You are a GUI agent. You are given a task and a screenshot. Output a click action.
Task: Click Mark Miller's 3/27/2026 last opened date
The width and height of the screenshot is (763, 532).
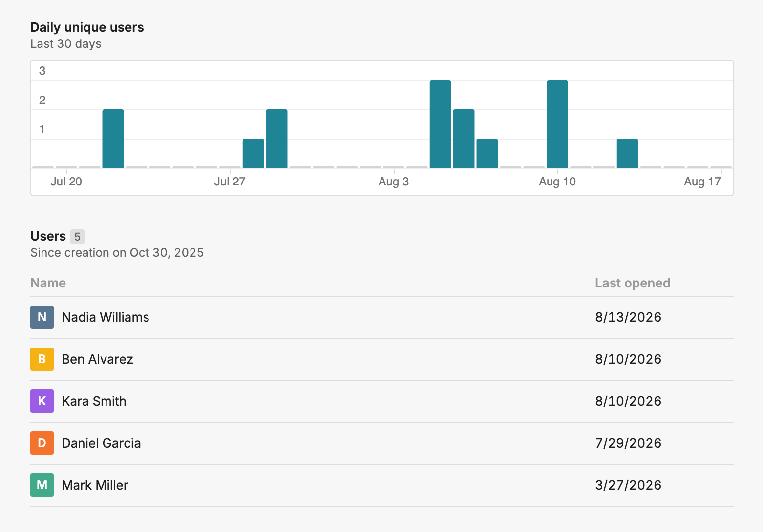tap(628, 485)
